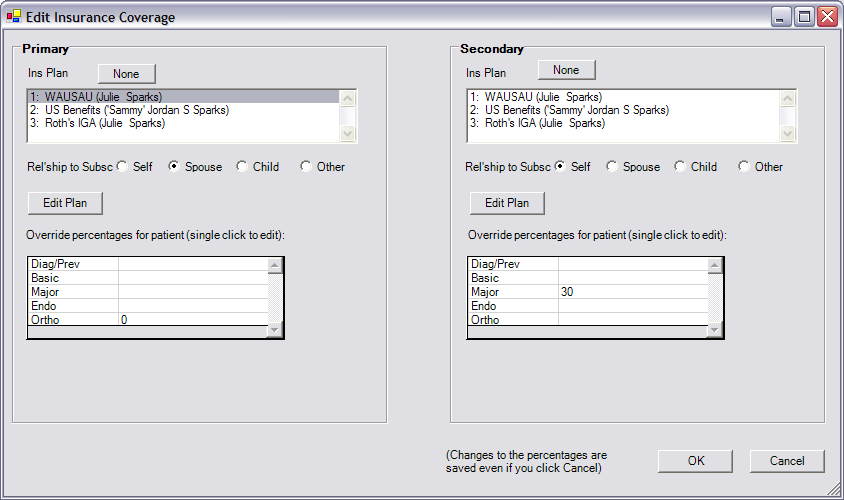Open Edit Plan for Secondary insurance
The height and width of the screenshot is (500, 844).
coord(507,203)
